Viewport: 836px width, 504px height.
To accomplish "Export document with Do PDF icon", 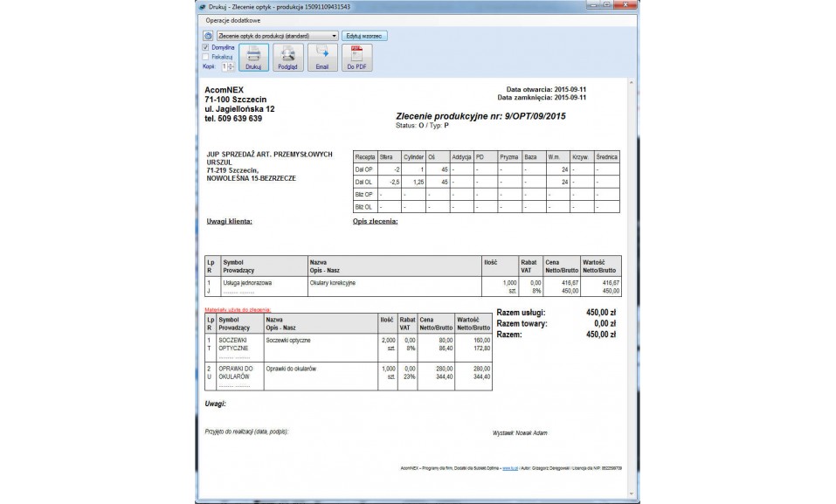I will (356, 57).
